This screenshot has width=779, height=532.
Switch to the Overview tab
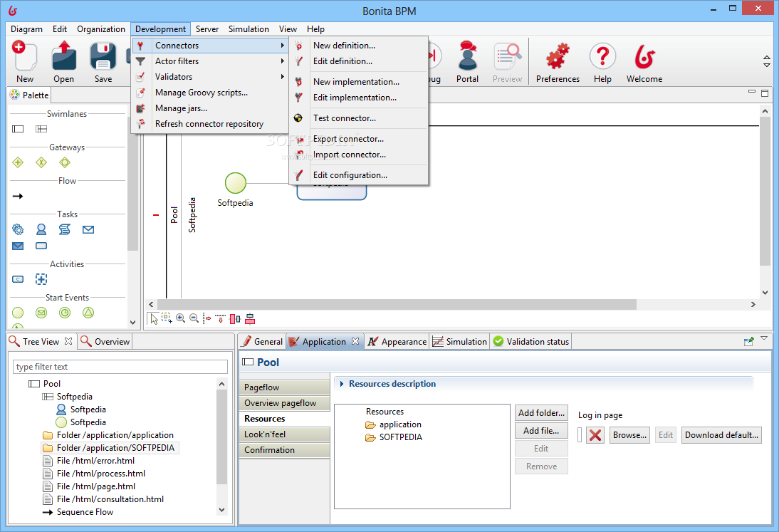pos(105,342)
